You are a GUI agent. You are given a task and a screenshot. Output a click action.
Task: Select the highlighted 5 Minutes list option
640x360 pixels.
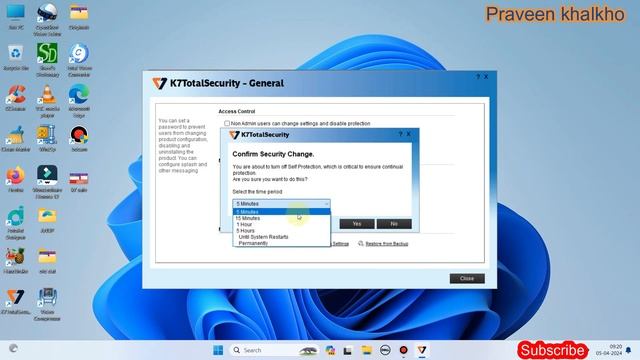point(281,212)
